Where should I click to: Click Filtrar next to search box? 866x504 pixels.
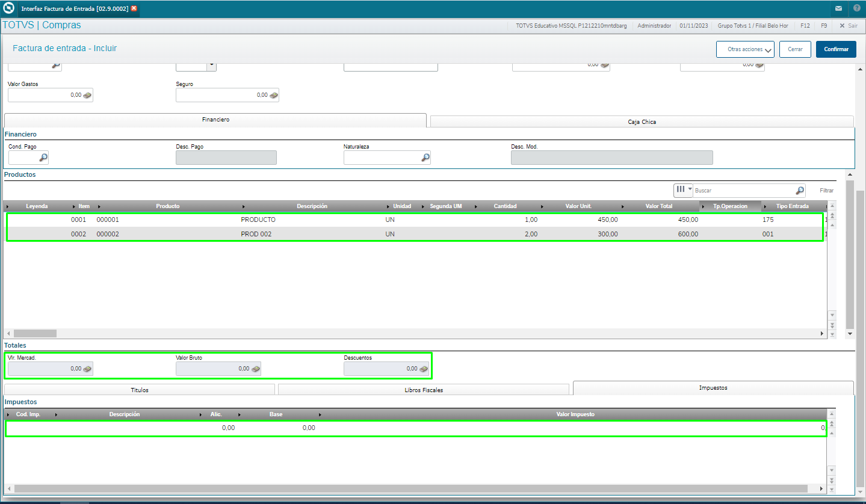(x=827, y=191)
